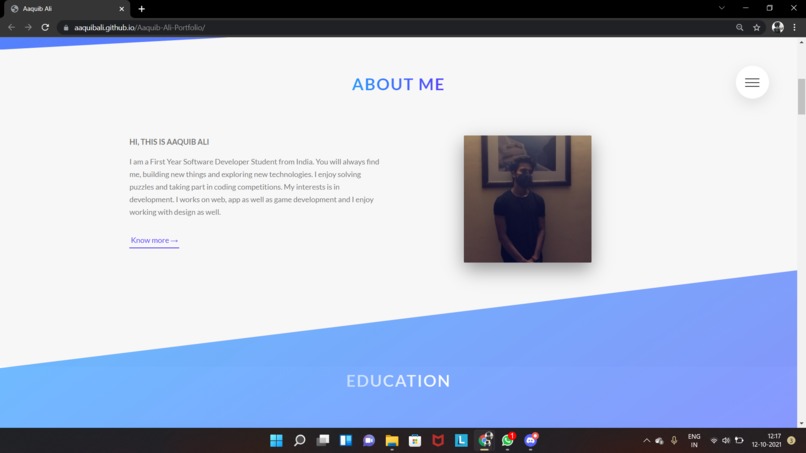The height and width of the screenshot is (453, 806).
Task: Open the browser zoom magnifier icon
Action: [x=739, y=27]
